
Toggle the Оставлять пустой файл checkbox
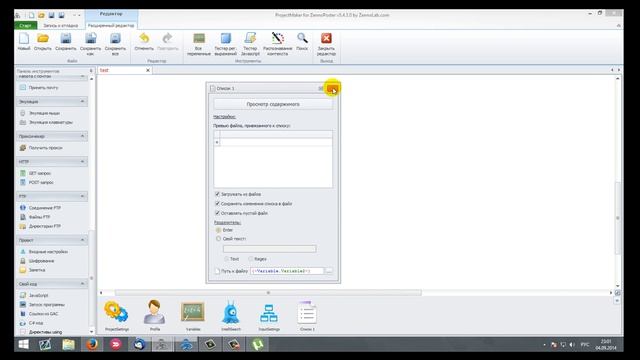(217, 213)
